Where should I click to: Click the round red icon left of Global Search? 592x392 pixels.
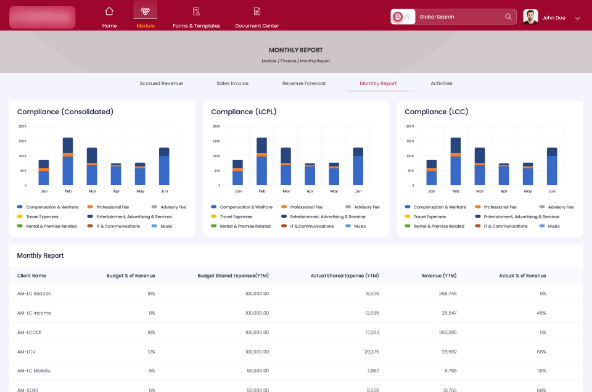pos(398,17)
